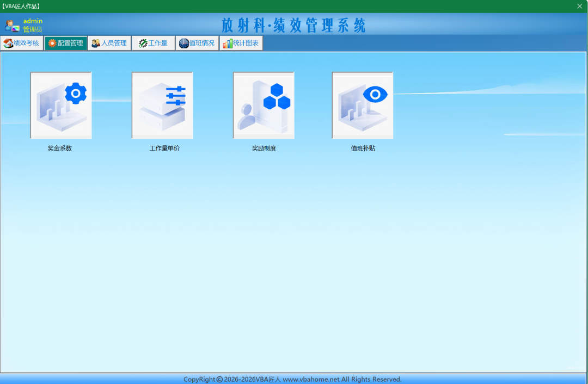Open the 工作量单价 sliders icon
This screenshot has height=384, width=588.
coord(162,106)
